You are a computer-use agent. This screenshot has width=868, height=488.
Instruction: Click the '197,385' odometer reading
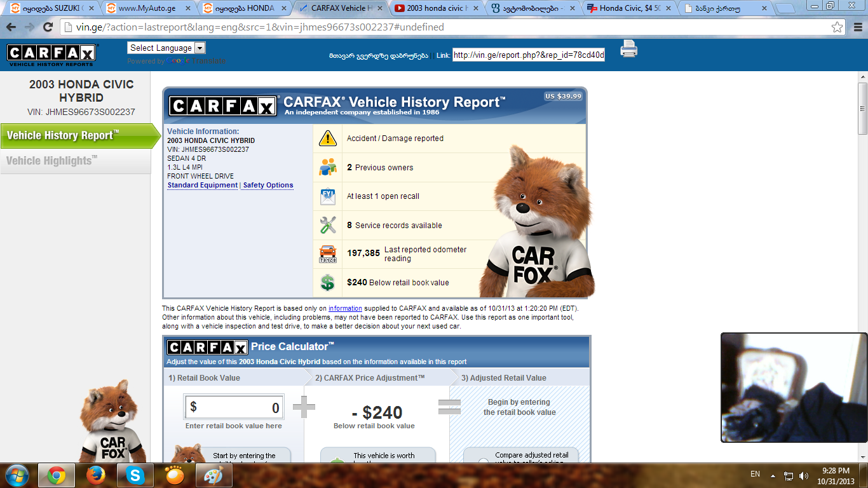coord(363,253)
